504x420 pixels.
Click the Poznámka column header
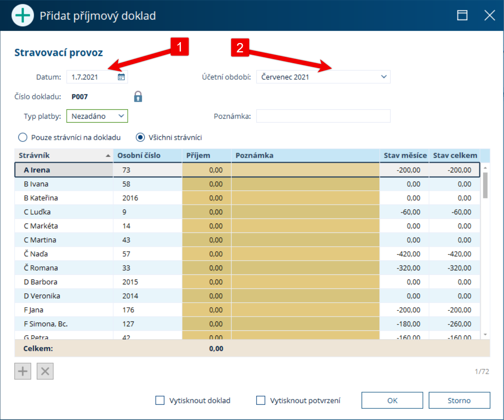[306, 155]
